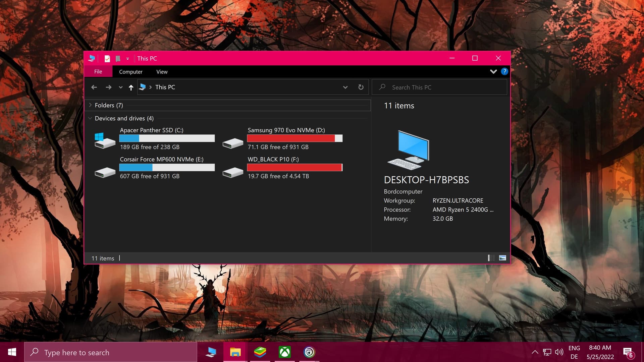Open the Customize Quick Access Toolbar dropdown
The height and width of the screenshot is (362, 644).
tap(127, 59)
